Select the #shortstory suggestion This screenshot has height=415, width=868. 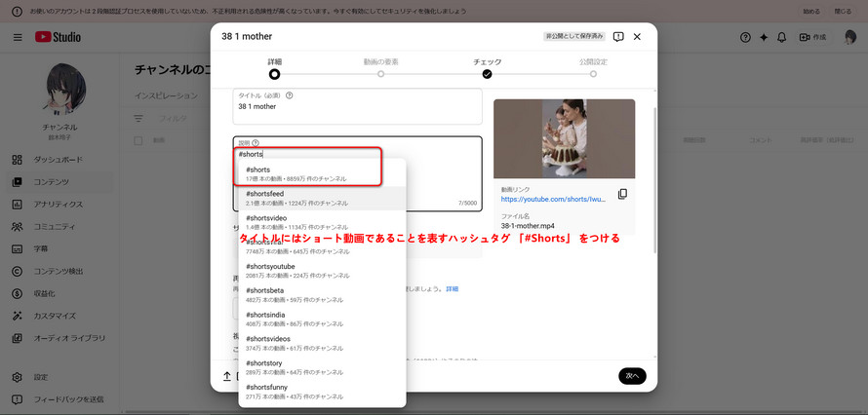pyautogui.click(x=322, y=367)
